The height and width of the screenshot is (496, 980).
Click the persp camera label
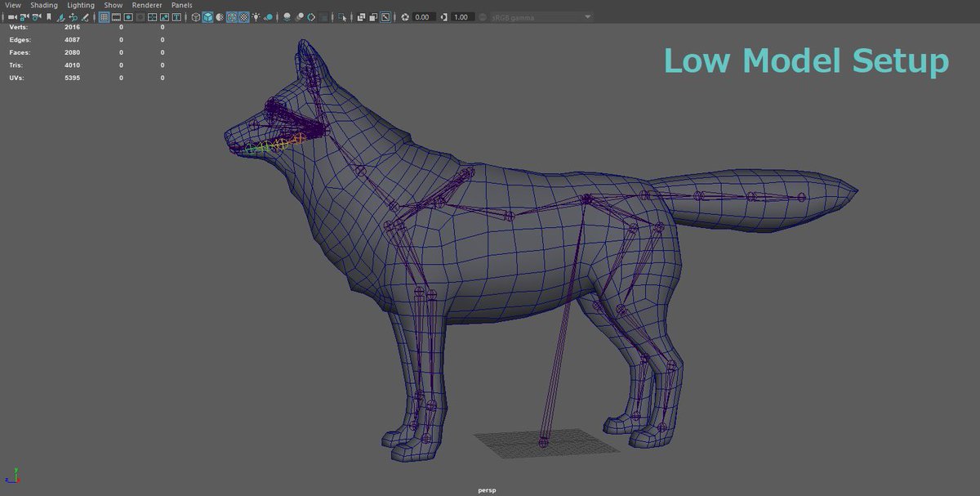(x=487, y=490)
